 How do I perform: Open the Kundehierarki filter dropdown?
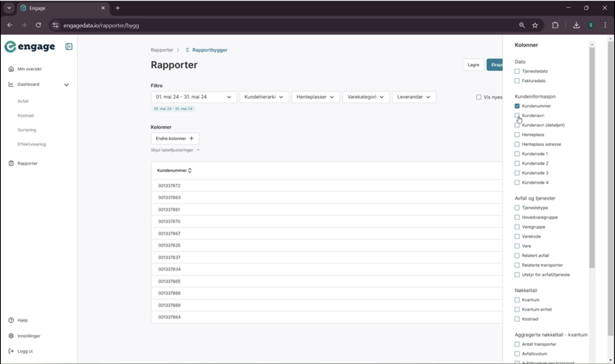coord(264,97)
